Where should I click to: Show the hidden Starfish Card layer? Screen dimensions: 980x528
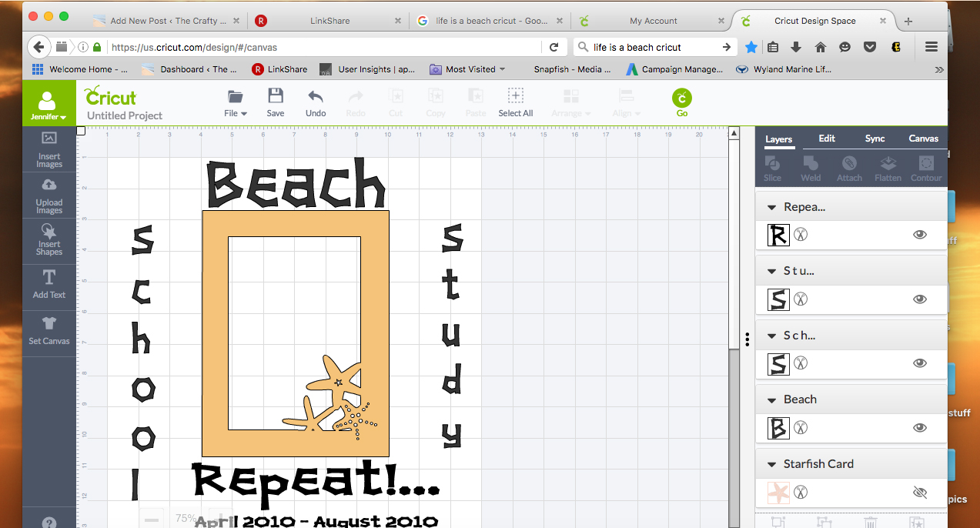pos(919,493)
